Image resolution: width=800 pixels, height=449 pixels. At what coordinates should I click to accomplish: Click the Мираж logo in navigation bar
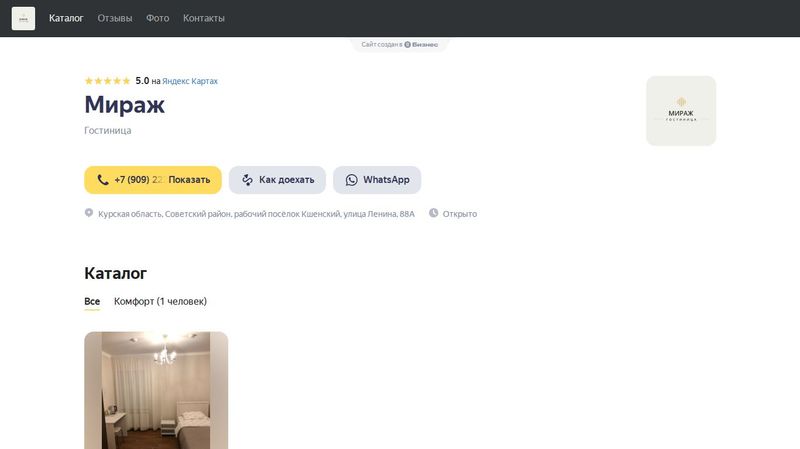tap(23, 18)
